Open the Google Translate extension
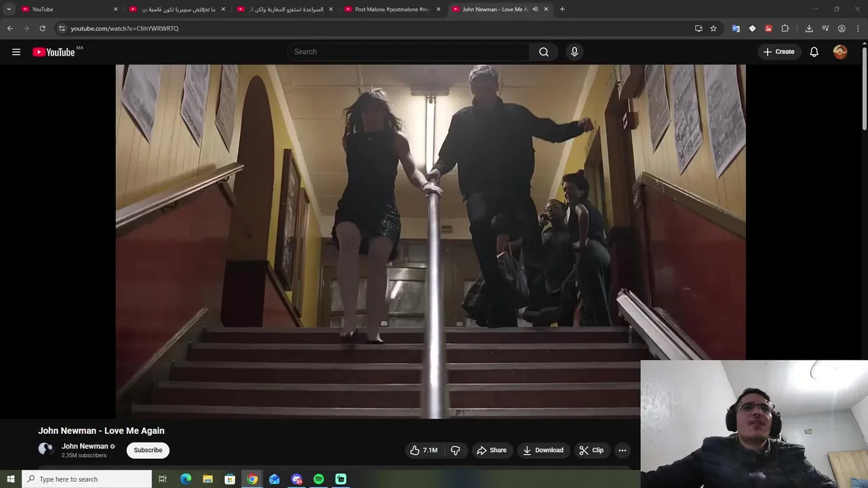The height and width of the screenshot is (488, 868). [x=736, y=28]
